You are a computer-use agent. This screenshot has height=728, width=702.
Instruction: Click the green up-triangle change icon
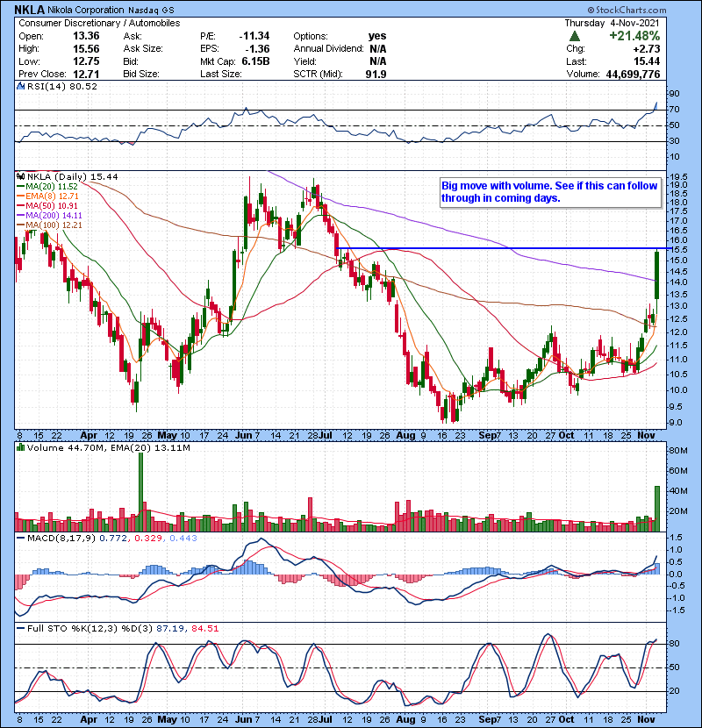click(x=574, y=36)
